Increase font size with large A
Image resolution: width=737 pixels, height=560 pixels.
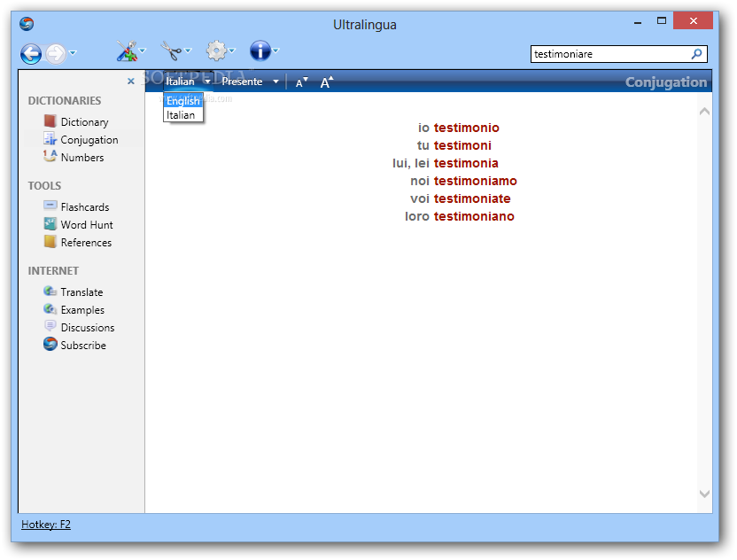(326, 82)
